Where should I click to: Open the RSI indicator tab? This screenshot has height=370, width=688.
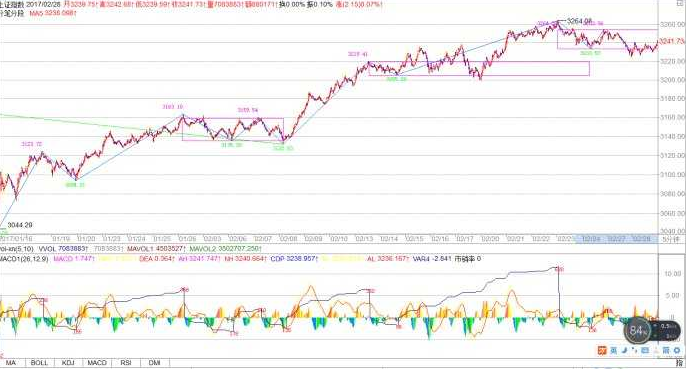click(126, 363)
